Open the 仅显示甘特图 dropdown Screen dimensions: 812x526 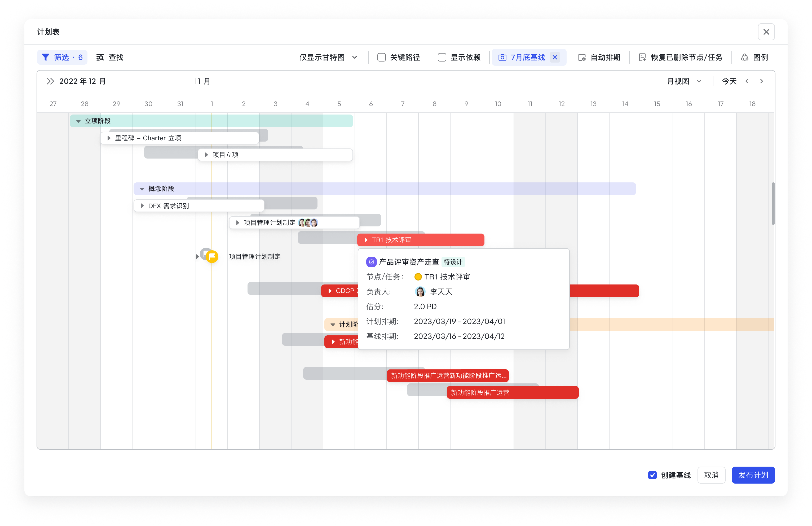coord(328,57)
